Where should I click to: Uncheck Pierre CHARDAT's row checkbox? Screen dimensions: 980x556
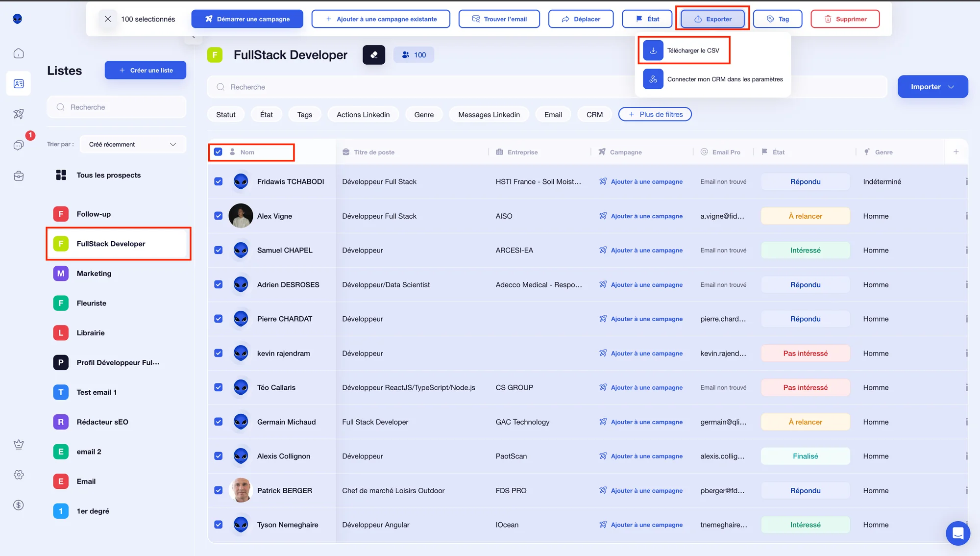tap(219, 319)
